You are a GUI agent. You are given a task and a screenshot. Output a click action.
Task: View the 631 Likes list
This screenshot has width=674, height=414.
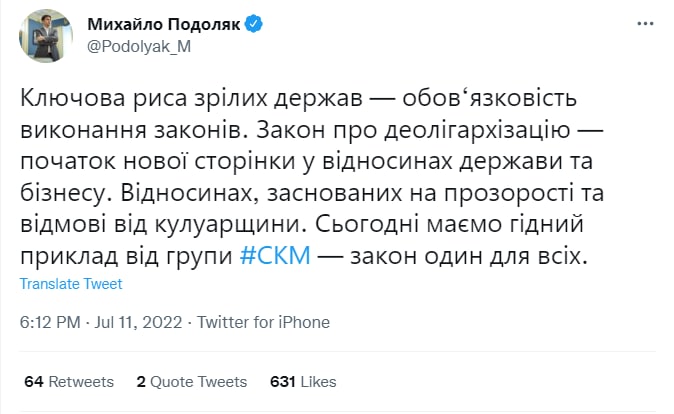[x=303, y=382]
